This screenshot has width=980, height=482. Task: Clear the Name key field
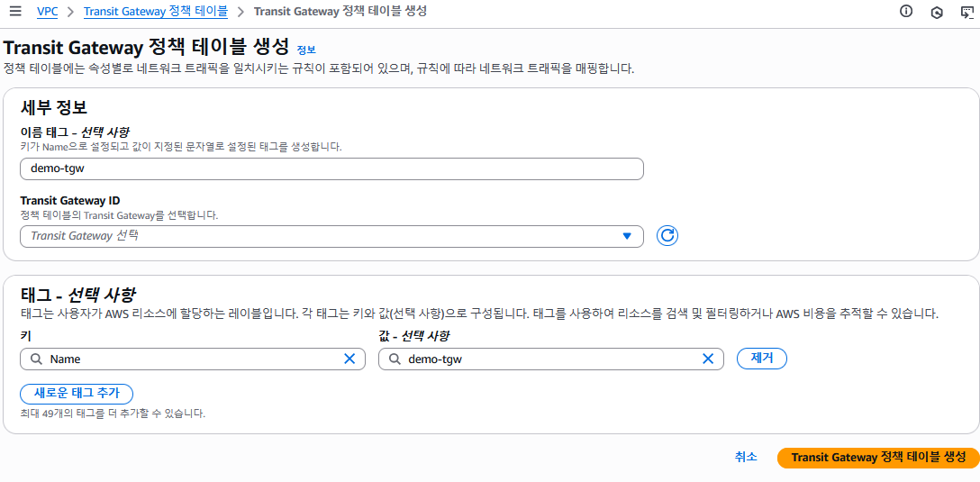click(349, 359)
